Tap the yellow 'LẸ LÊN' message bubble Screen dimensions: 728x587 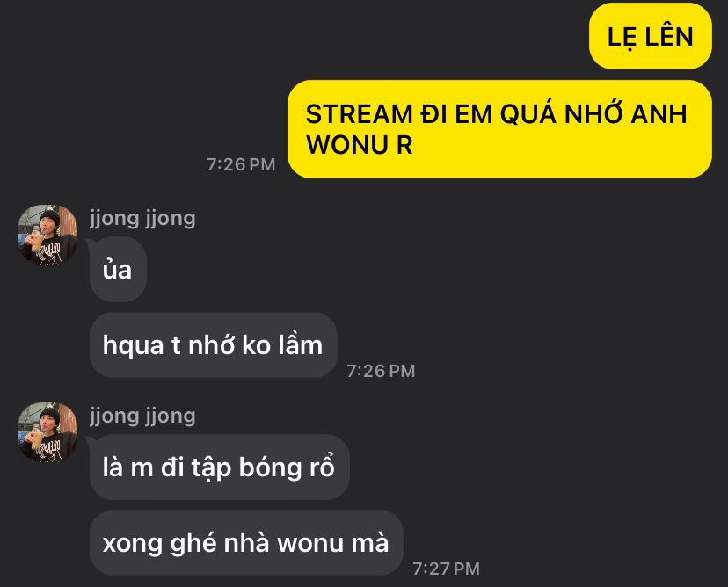click(650, 36)
